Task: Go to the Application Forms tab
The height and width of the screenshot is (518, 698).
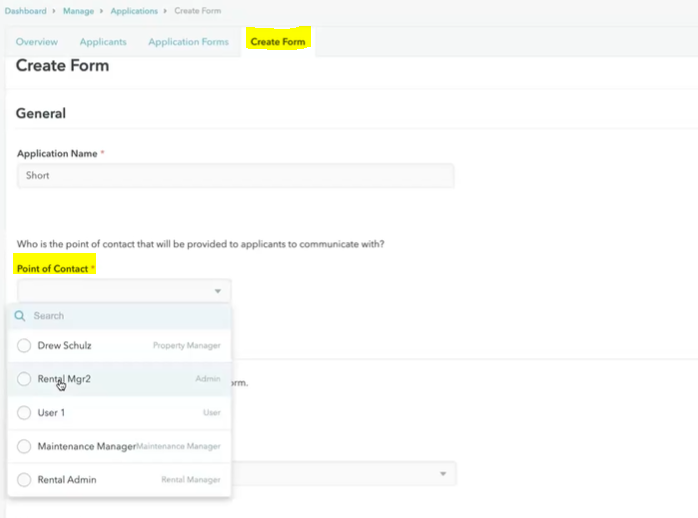Action: [x=188, y=42]
